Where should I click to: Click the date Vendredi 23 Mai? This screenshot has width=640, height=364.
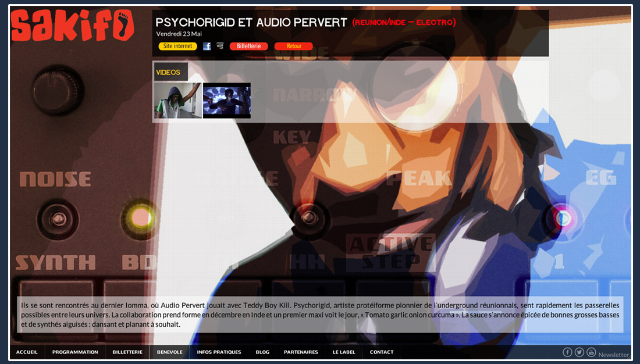(179, 34)
